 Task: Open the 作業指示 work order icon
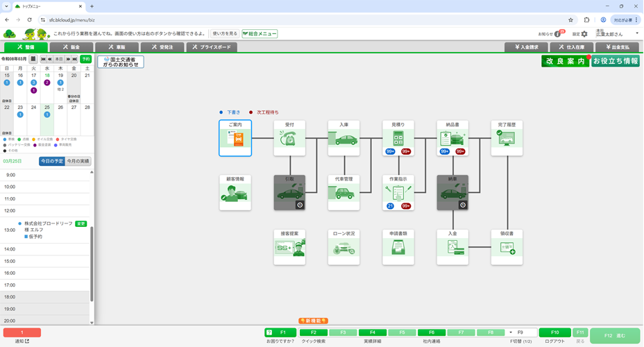point(398,194)
